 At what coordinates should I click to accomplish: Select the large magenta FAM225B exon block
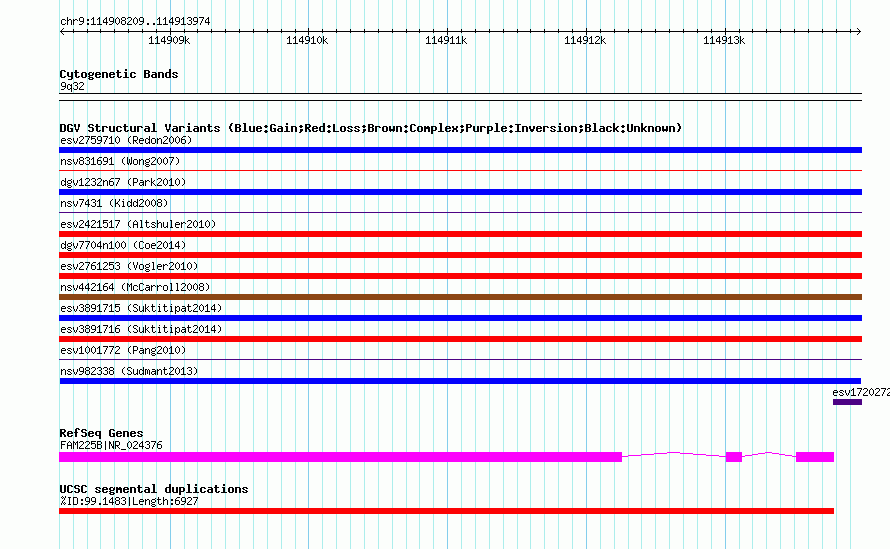point(341,457)
